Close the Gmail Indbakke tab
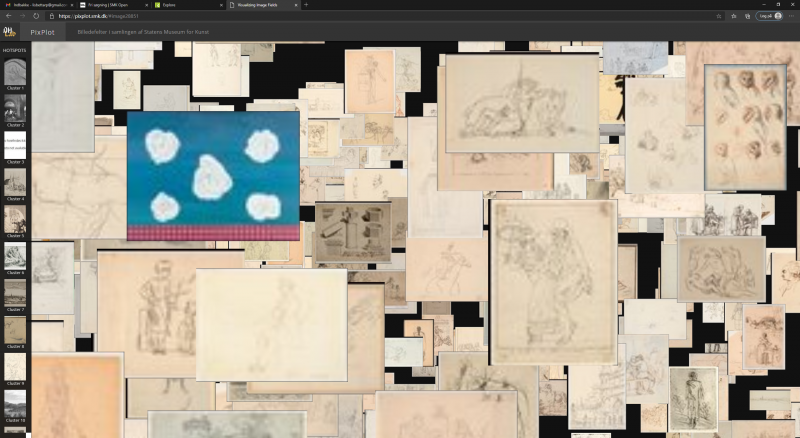The width and height of the screenshot is (800, 438). point(72,5)
